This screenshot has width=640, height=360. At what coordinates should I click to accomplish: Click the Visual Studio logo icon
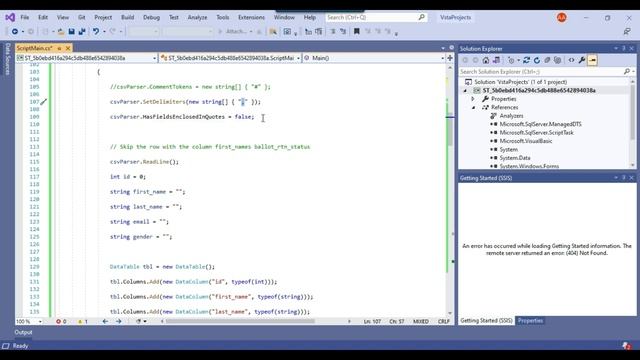coord(10,17)
